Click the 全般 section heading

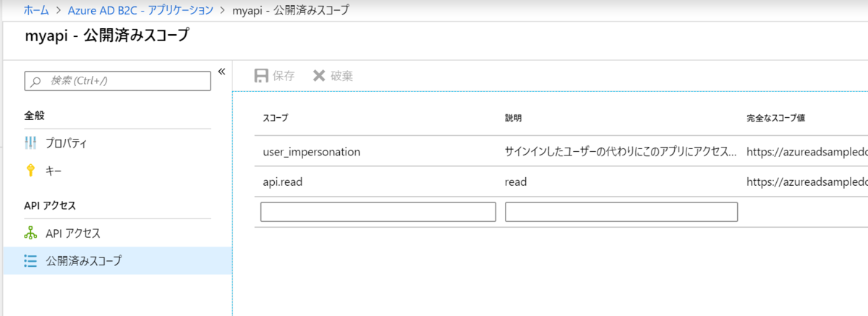click(x=35, y=115)
